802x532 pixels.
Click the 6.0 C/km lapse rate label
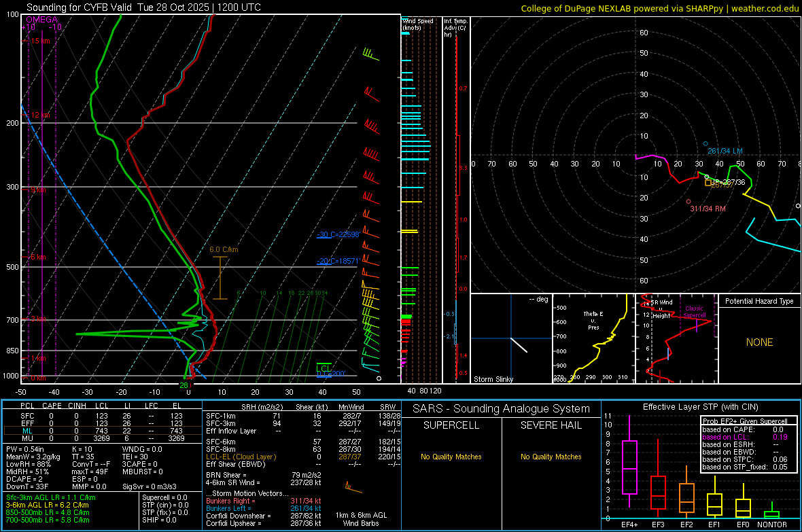click(x=224, y=249)
